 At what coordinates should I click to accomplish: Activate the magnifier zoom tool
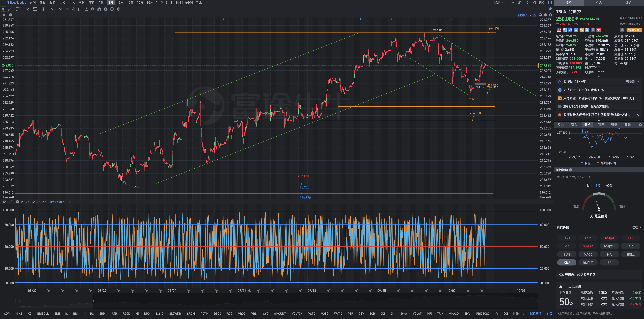click(x=73, y=9)
